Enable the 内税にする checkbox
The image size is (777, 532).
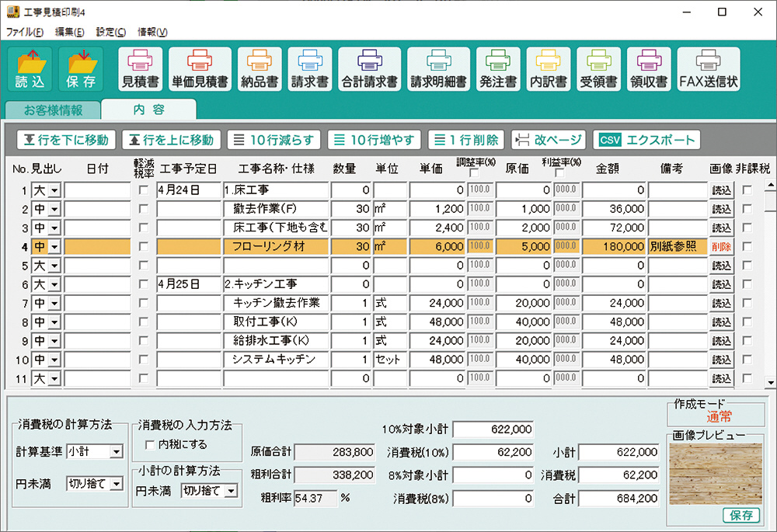(151, 444)
